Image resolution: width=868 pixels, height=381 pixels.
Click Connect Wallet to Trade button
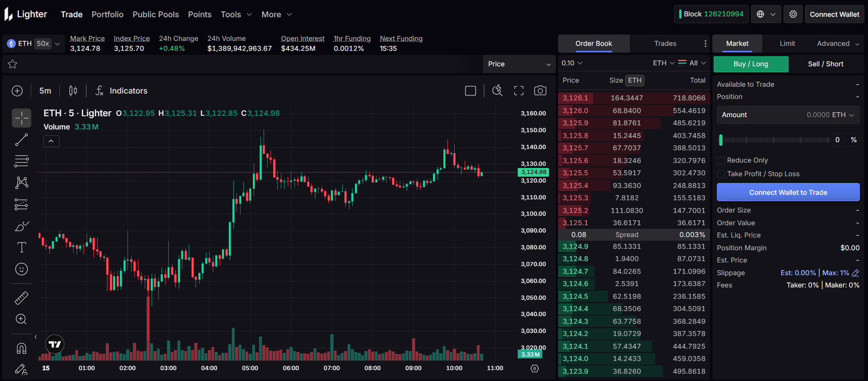click(788, 193)
